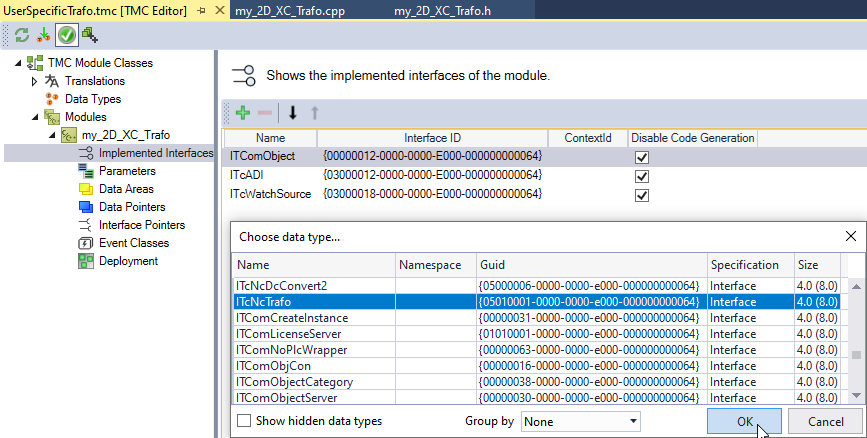Click the Interface Pointers icon
The width and height of the screenshot is (867, 438).
coord(86,225)
